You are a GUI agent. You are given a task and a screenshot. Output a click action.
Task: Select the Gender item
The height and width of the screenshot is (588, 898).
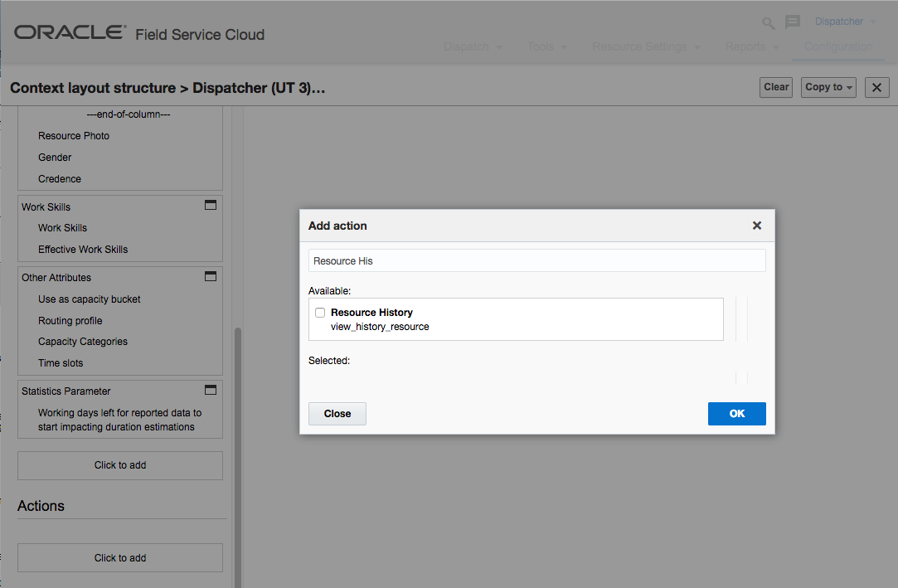point(55,158)
